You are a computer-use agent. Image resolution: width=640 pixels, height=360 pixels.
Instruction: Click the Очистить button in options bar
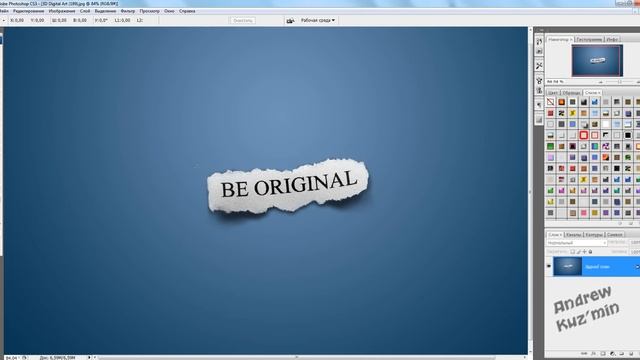pyautogui.click(x=242, y=20)
